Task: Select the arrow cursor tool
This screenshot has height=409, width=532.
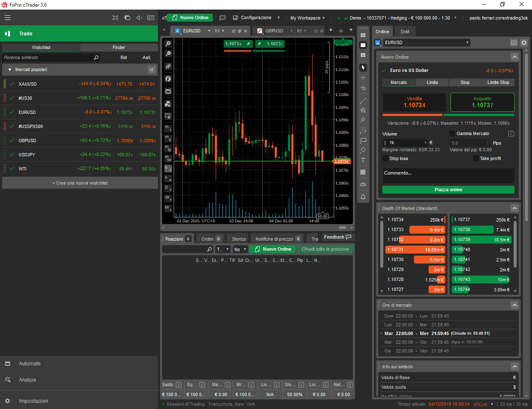Action: (363, 67)
